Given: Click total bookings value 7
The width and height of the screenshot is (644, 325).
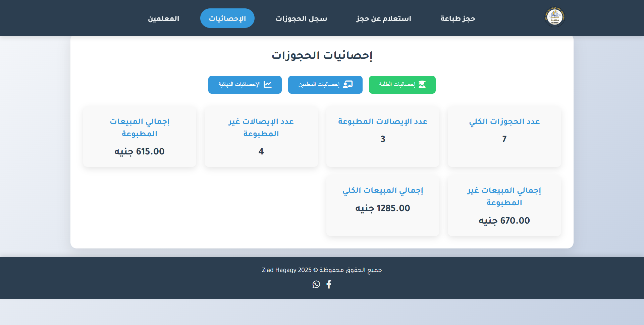Looking at the screenshot, I should point(504,139).
